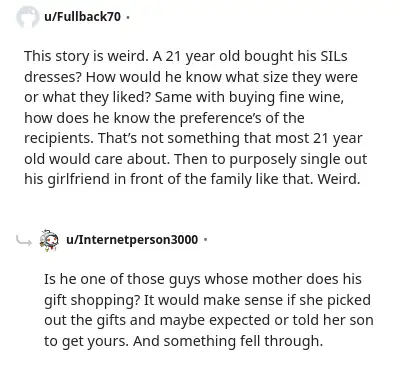Select the reply line starting "Is he one"
The width and height of the screenshot is (400, 376).
(x=203, y=279)
